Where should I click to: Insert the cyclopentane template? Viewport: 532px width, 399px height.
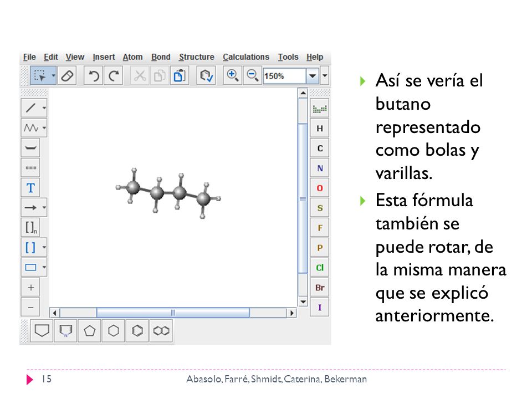point(90,330)
